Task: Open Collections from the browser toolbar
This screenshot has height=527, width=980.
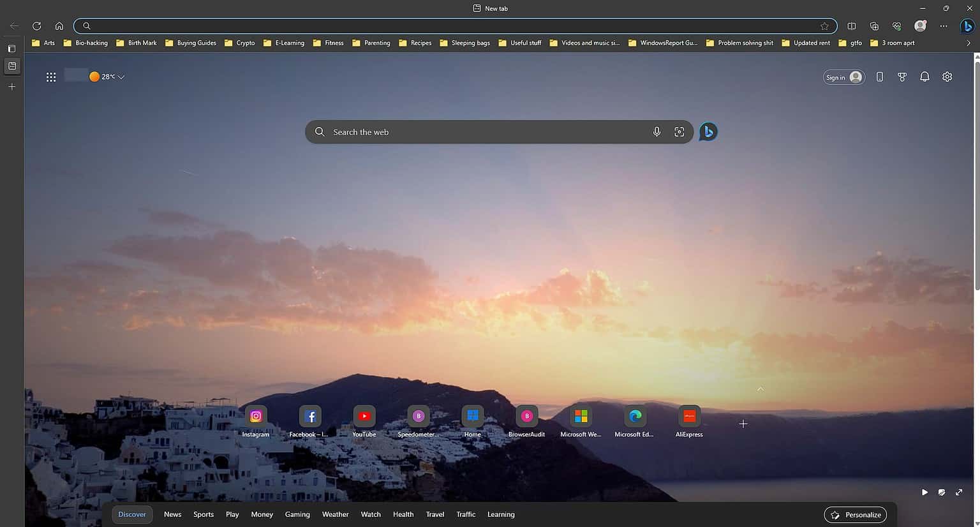Action: pos(873,26)
